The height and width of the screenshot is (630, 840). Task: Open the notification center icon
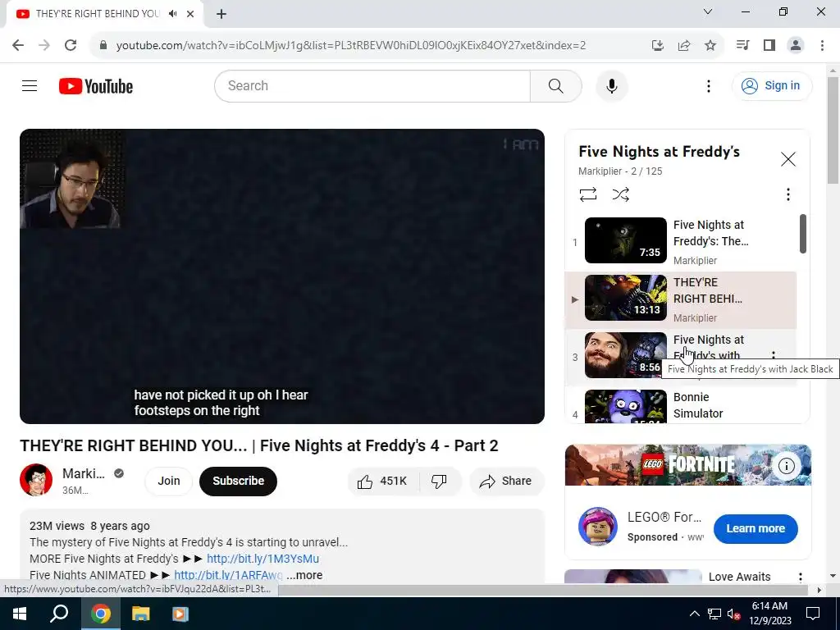(813, 614)
